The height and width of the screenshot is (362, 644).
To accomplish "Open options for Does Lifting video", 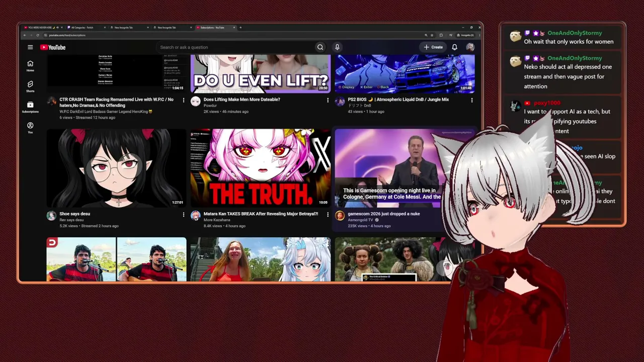I will pyautogui.click(x=328, y=101).
